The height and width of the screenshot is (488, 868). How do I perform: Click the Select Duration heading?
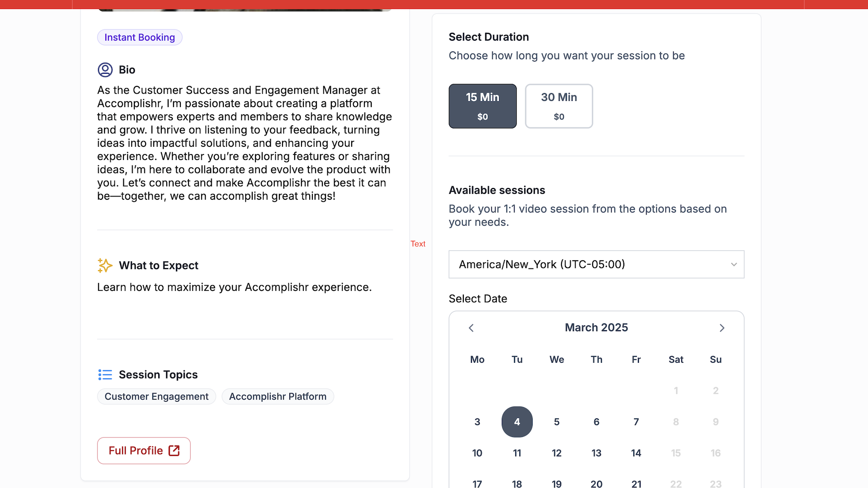pos(489,37)
